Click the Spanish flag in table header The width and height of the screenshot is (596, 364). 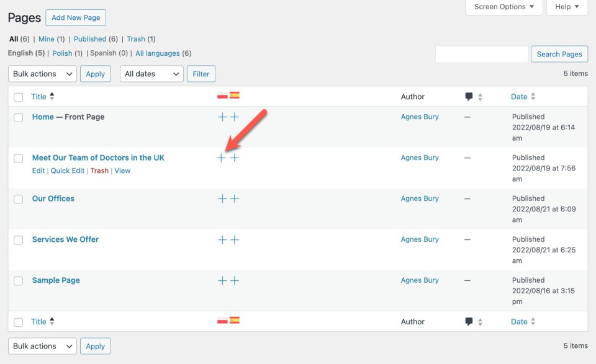[x=235, y=96]
